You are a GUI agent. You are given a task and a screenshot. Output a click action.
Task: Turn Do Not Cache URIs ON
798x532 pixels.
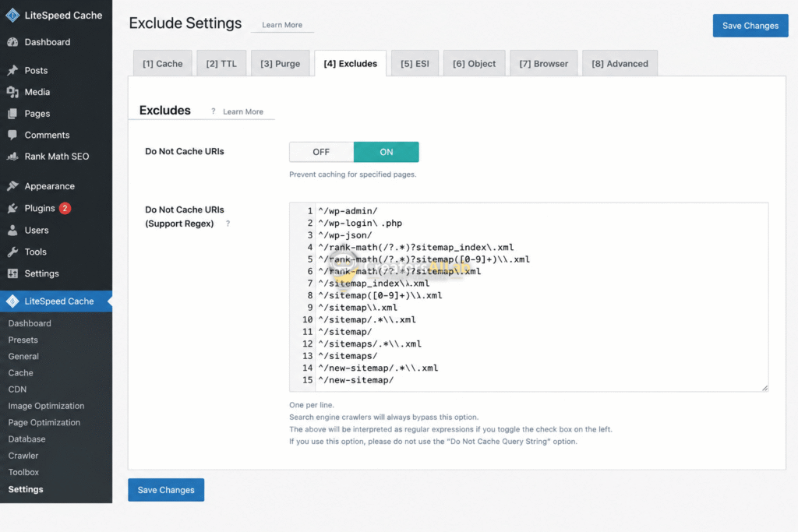click(387, 152)
